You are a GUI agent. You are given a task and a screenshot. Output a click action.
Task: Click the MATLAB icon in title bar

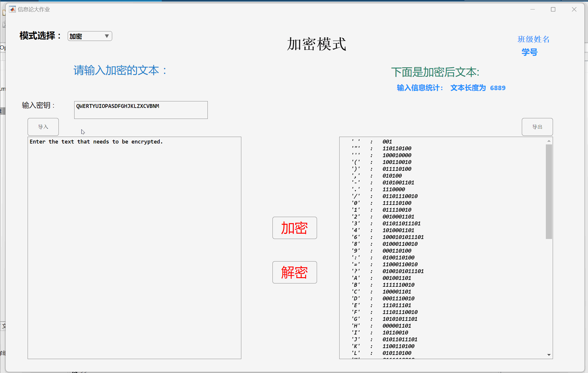pos(12,9)
